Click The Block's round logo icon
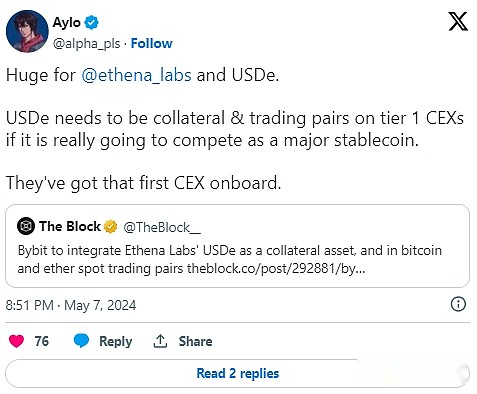Viewport: 477px width, 394px height. [x=26, y=226]
